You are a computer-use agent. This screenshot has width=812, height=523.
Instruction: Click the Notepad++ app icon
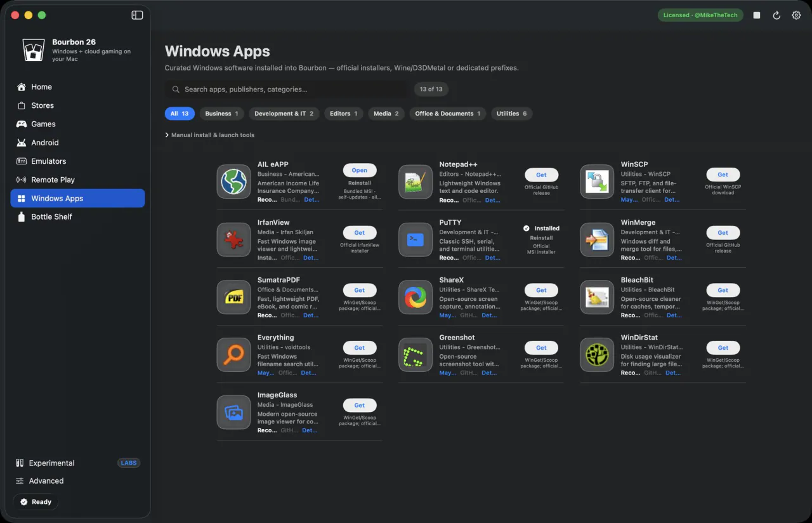pyautogui.click(x=416, y=182)
